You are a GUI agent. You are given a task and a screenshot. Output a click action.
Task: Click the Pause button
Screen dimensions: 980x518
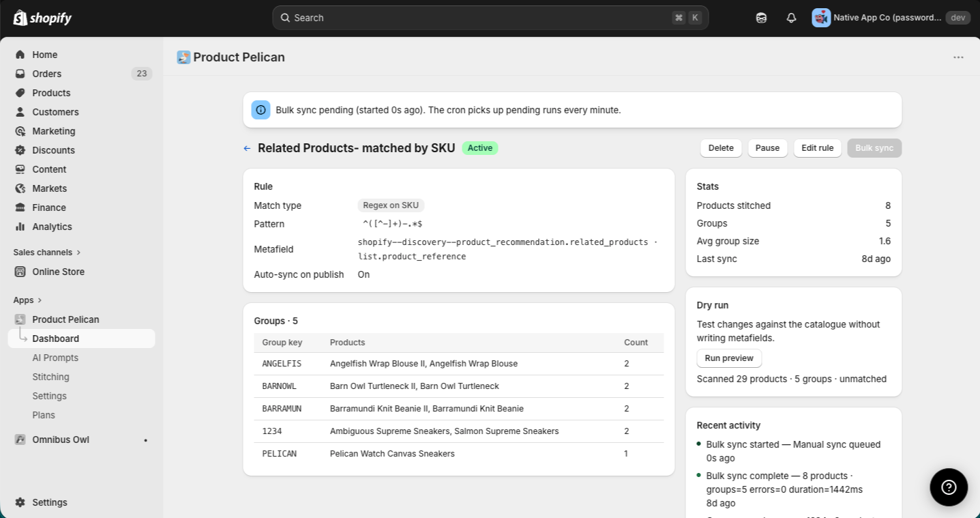coord(767,148)
